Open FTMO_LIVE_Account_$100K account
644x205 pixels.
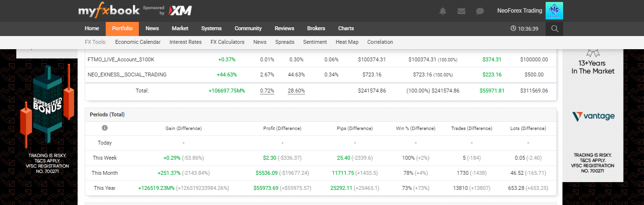(x=121, y=59)
